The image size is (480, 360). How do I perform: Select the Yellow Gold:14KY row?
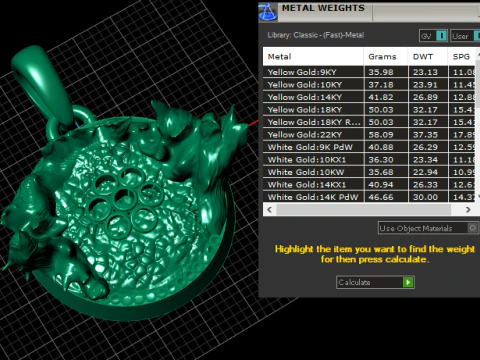coord(369,97)
